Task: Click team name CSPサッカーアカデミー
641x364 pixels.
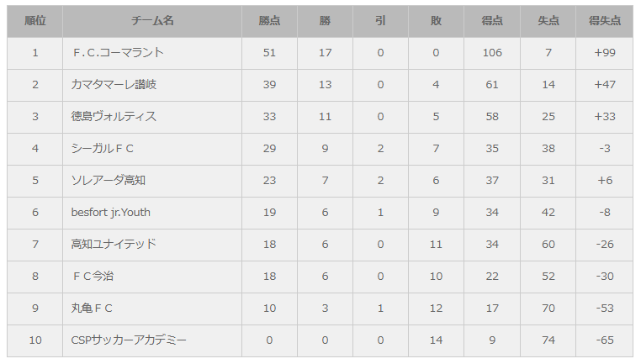Action: tap(129, 340)
